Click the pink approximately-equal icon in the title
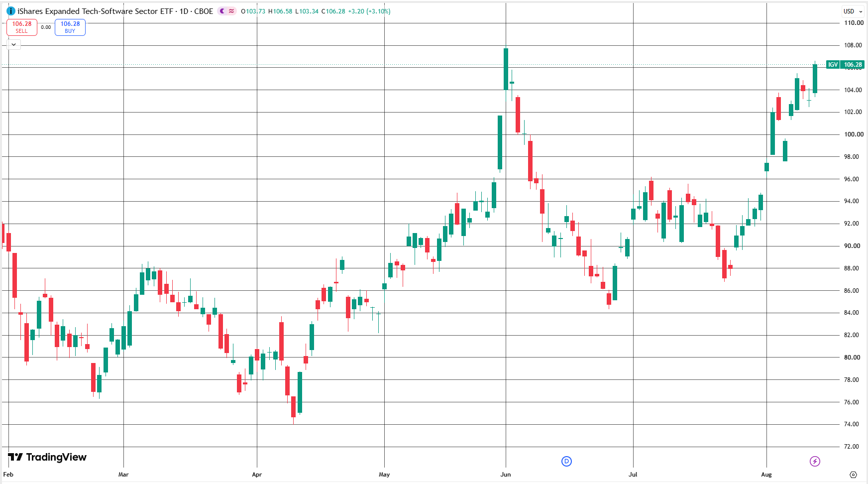Screen dimensions: 868x484 [x=231, y=11]
